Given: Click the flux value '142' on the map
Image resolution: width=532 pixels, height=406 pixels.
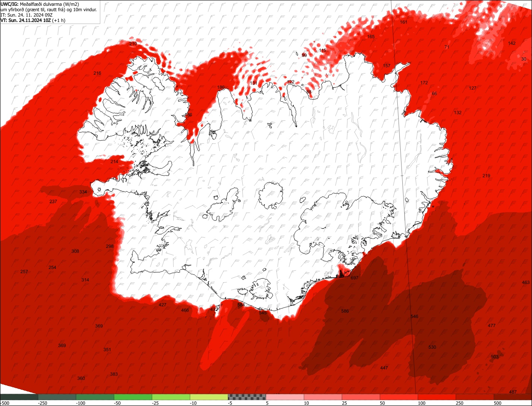Looking at the screenshot, I should click(512, 43).
